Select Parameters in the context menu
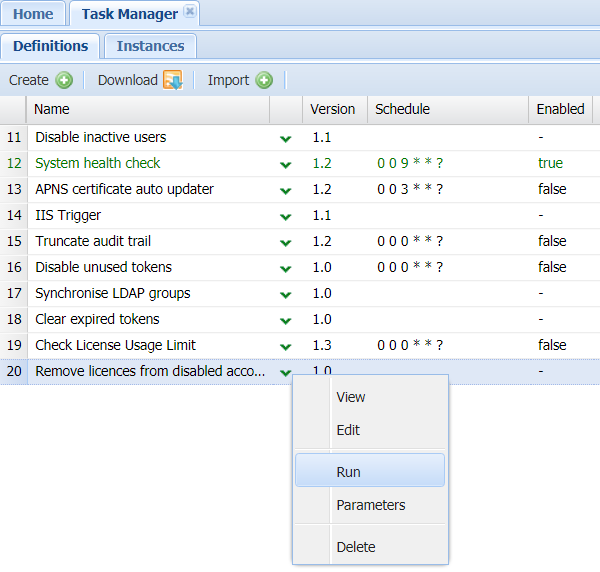 [370, 505]
